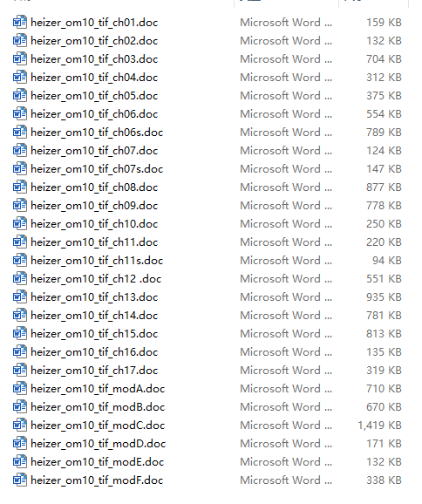Click Word icon for heizer_om10_tif_modD.doc

click(x=19, y=444)
